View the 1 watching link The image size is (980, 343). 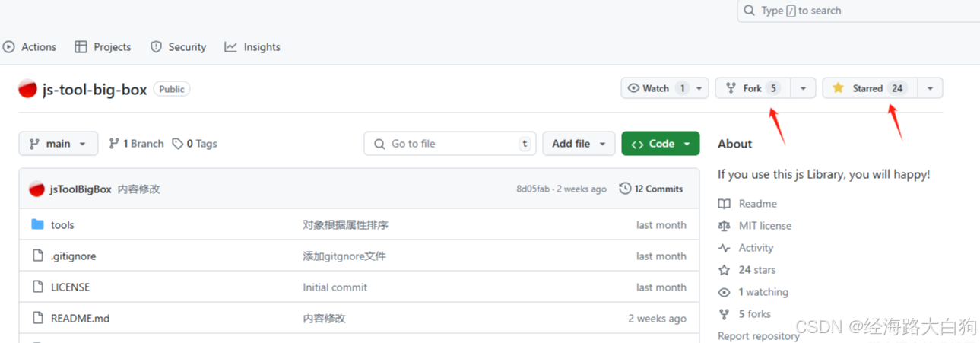pos(763,292)
